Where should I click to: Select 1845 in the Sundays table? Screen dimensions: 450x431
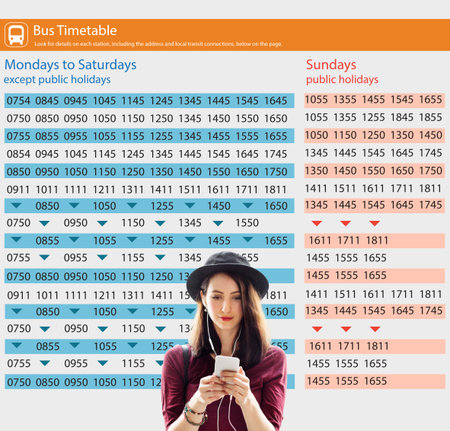[402, 117]
